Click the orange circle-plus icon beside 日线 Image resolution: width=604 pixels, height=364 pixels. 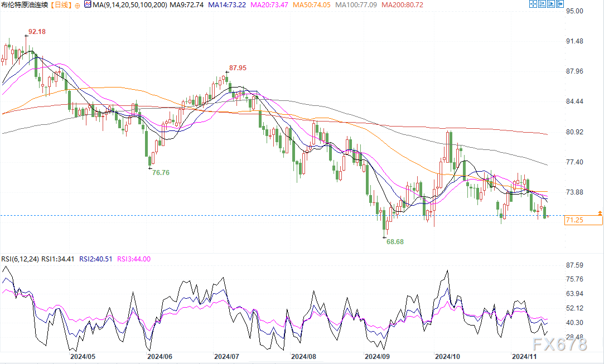[x=77, y=4]
